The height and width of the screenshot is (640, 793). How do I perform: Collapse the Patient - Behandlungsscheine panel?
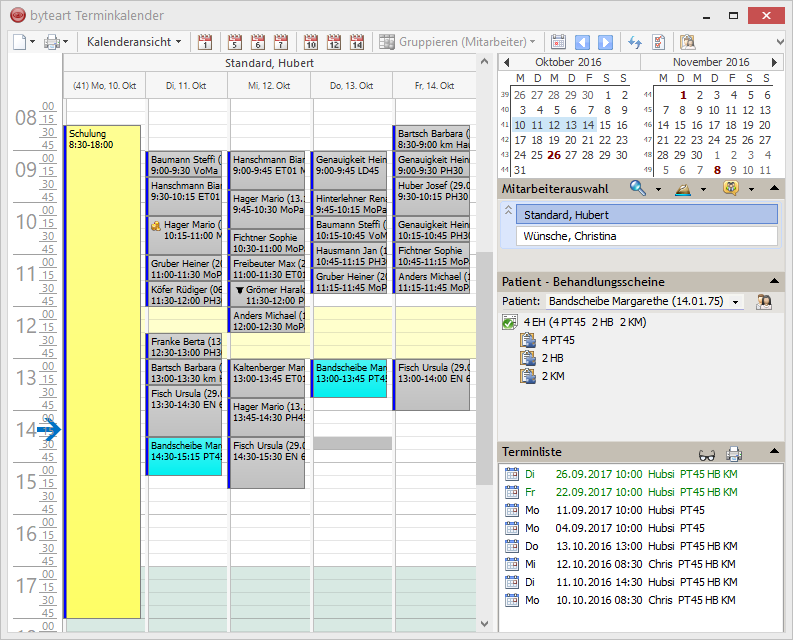[776, 282]
